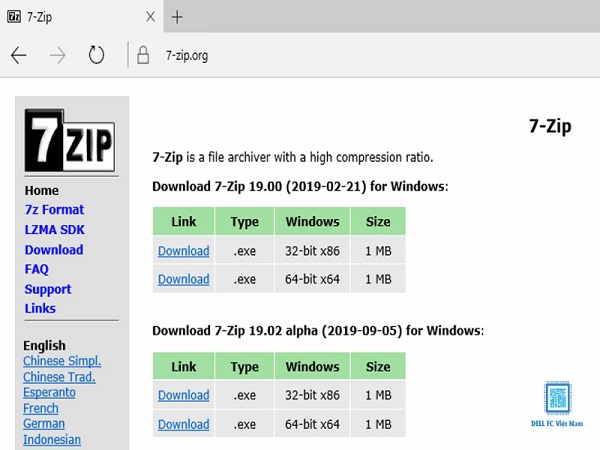Click the Type header in 19.00 table
The image size is (600, 450).
click(x=245, y=222)
